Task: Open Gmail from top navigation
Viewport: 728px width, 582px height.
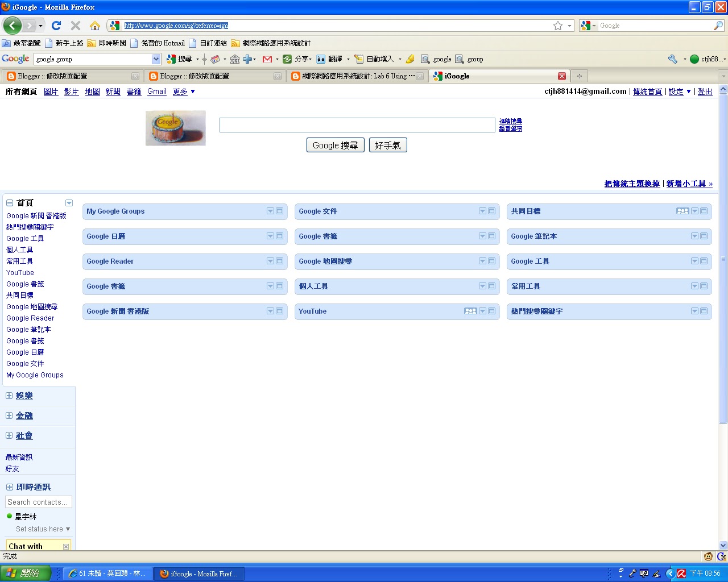Action: pyautogui.click(x=157, y=92)
